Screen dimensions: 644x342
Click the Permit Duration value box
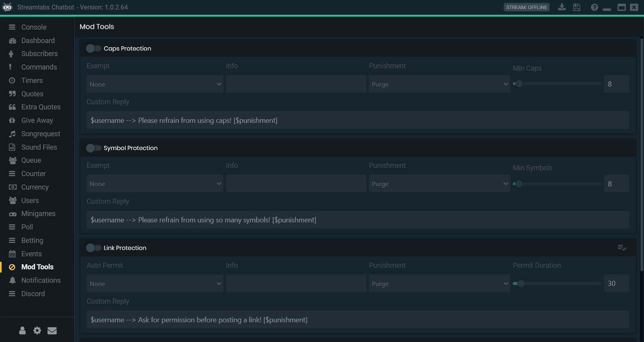616,284
